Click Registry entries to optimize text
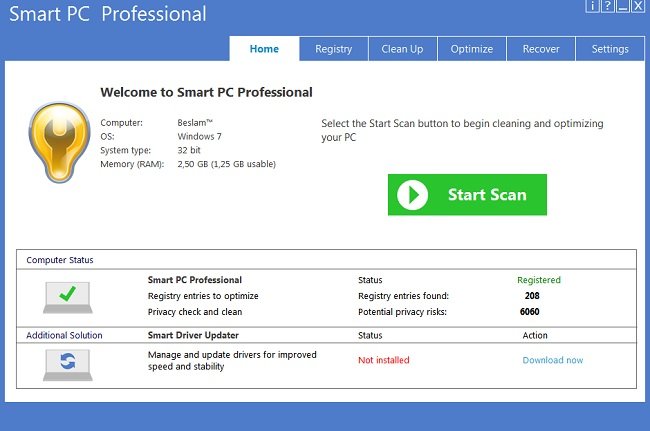The image size is (650, 431). (203, 296)
